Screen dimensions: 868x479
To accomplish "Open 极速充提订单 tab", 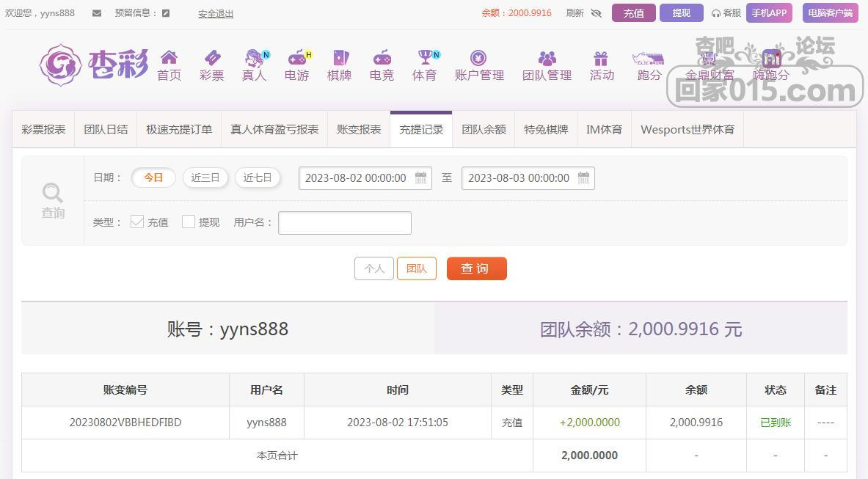I will [x=179, y=129].
